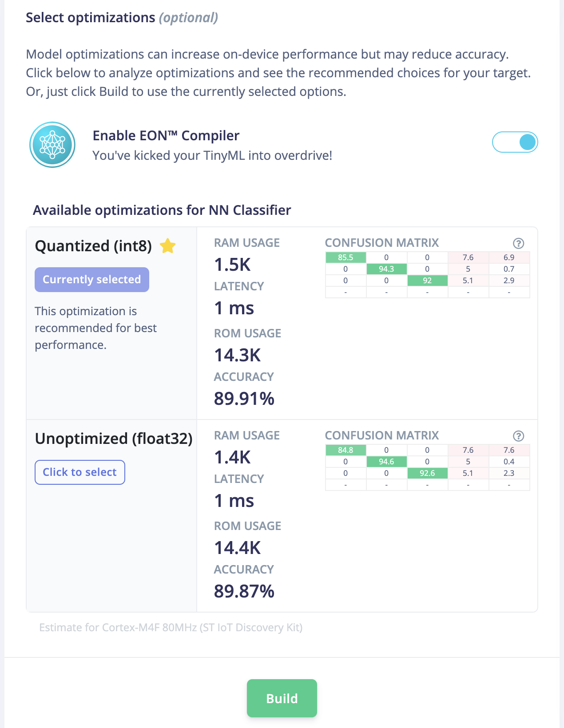Click the 85.5 cell in Quantized matrix

tap(346, 257)
